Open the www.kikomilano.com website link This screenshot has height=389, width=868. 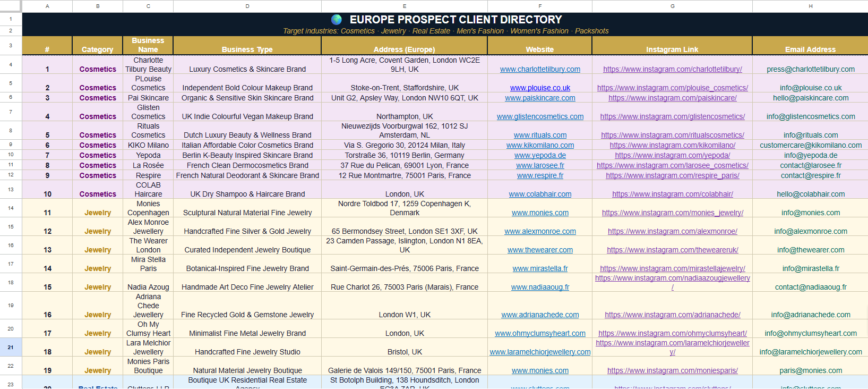(540, 145)
